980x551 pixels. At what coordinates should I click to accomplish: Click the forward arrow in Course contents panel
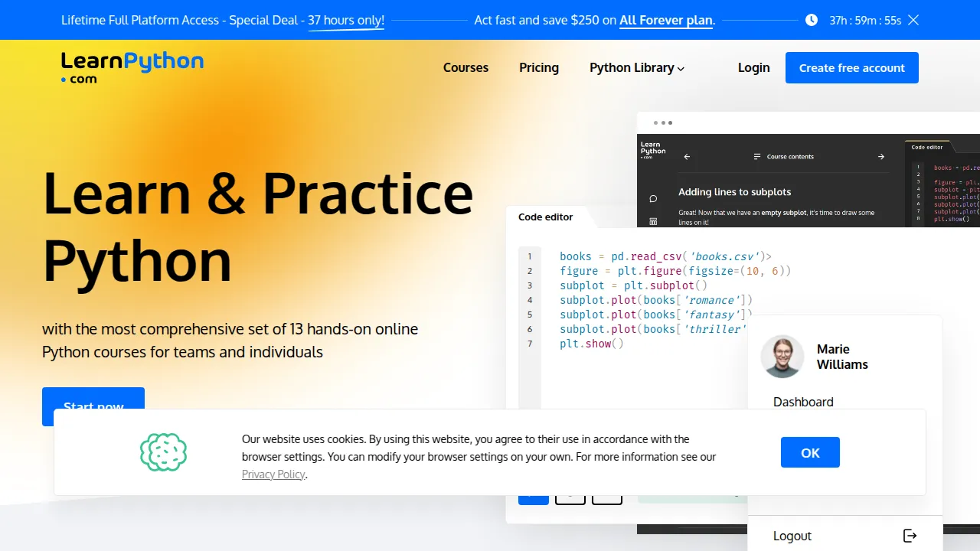click(x=881, y=156)
